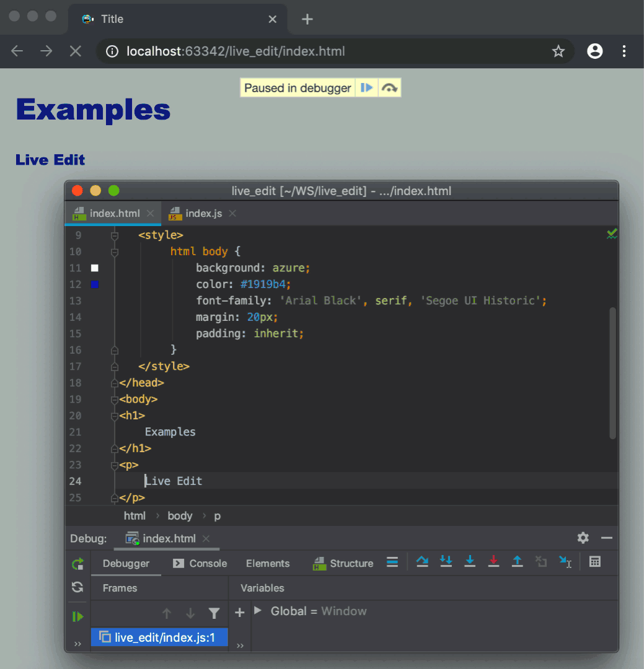The height and width of the screenshot is (669, 644).
Task: Open the Evaluate Expression calculator icon
Action: click(595, 562)
